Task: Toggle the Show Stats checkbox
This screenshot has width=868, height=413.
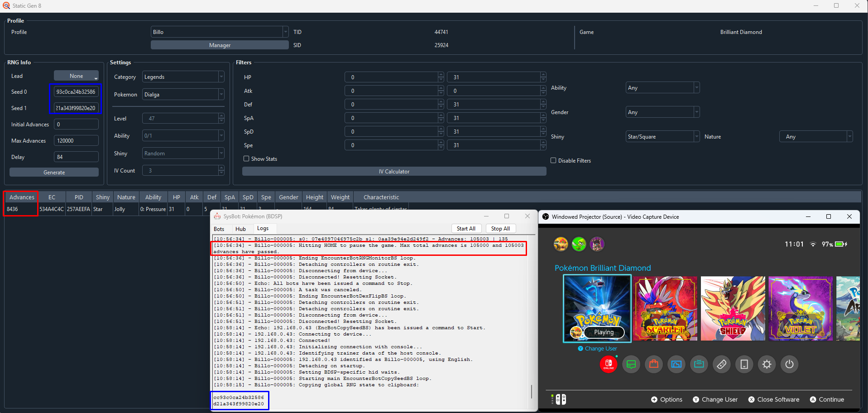Action: pos(246,158)
